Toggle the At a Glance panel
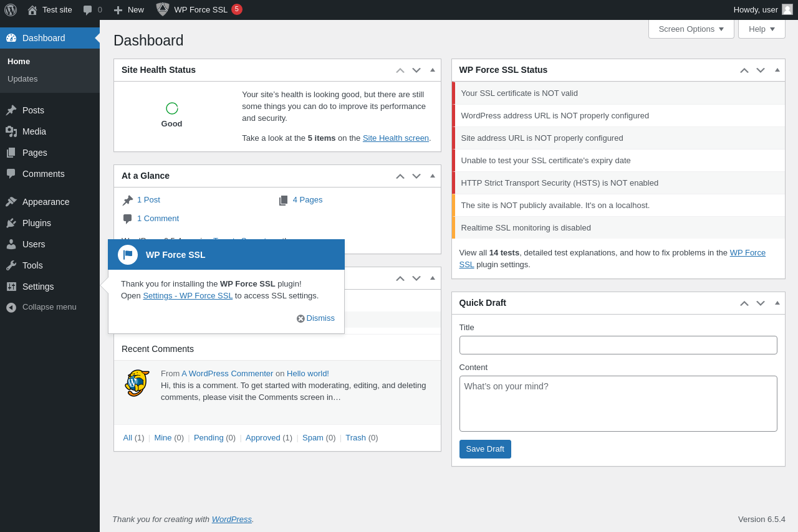 click(x=433, y=176)
